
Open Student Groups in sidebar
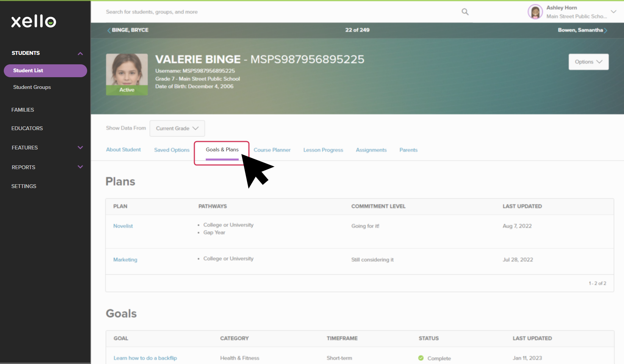pos(32,87)
